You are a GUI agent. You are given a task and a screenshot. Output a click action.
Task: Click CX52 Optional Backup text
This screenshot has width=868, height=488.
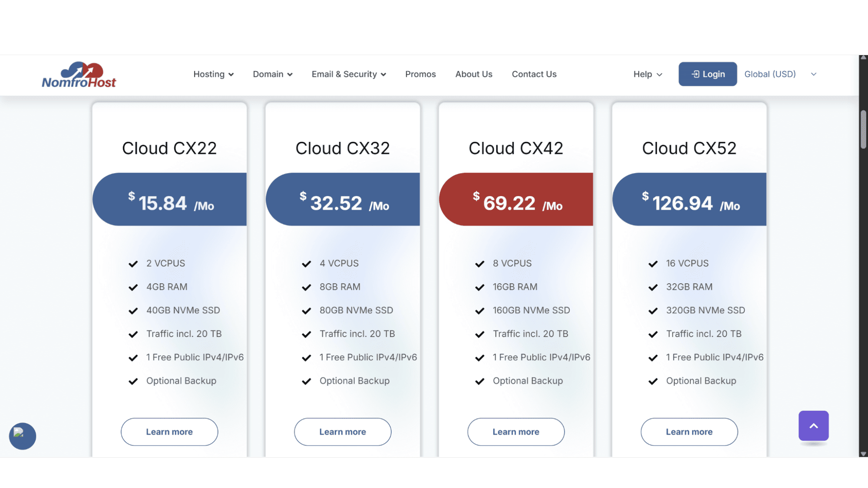pyautogui.click(x=701, y=380)
